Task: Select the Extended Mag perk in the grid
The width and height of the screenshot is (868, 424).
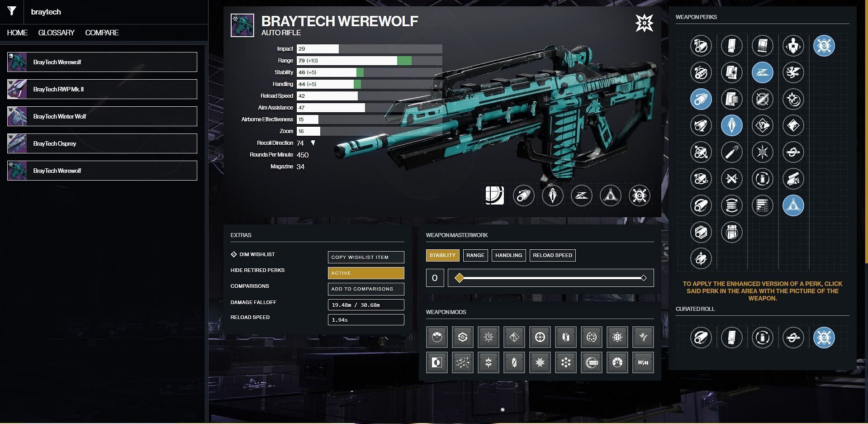Action: coord(732,99)
